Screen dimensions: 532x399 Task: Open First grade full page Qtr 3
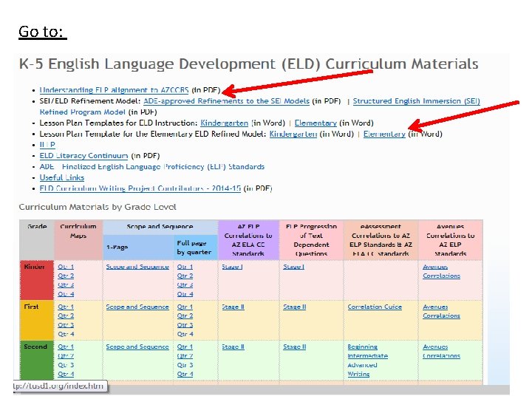click(x=185, y=325)
